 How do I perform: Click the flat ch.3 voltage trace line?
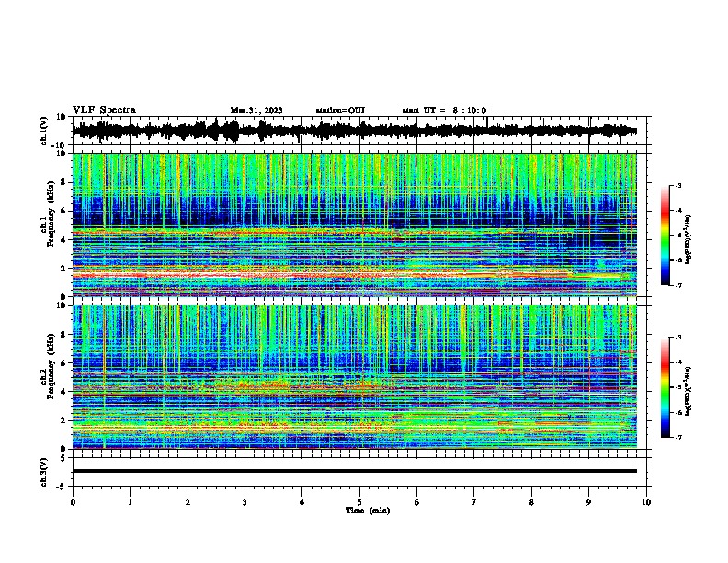(355, 471)
